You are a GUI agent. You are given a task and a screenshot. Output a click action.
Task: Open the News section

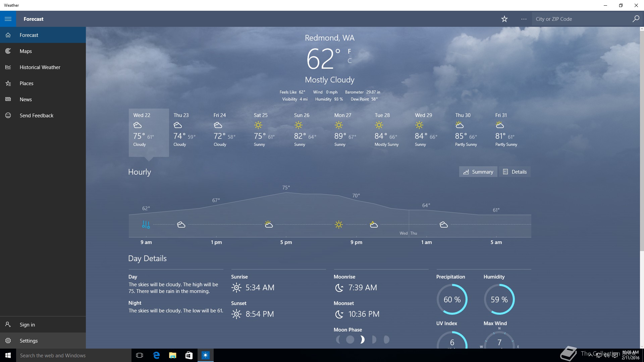(x=25, y=100)
